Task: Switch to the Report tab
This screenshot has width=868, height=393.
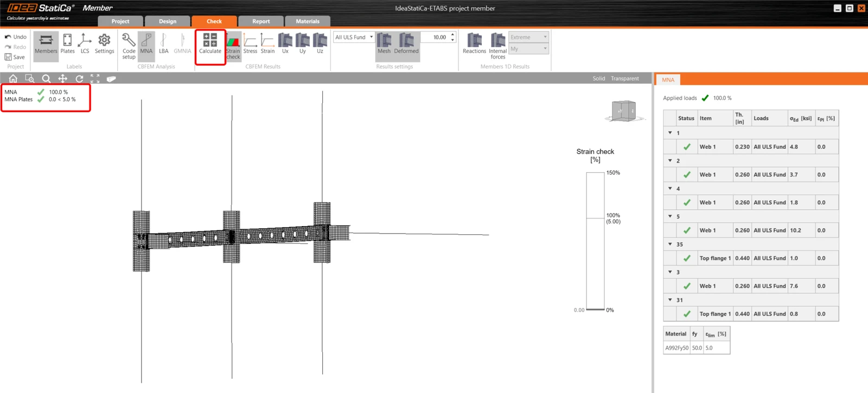Action: coord(261,21)
